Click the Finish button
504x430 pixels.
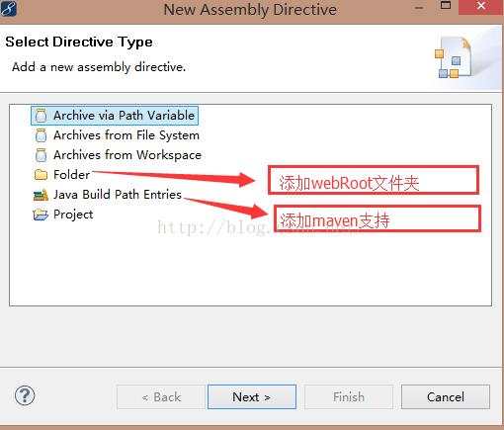(349, 397)
